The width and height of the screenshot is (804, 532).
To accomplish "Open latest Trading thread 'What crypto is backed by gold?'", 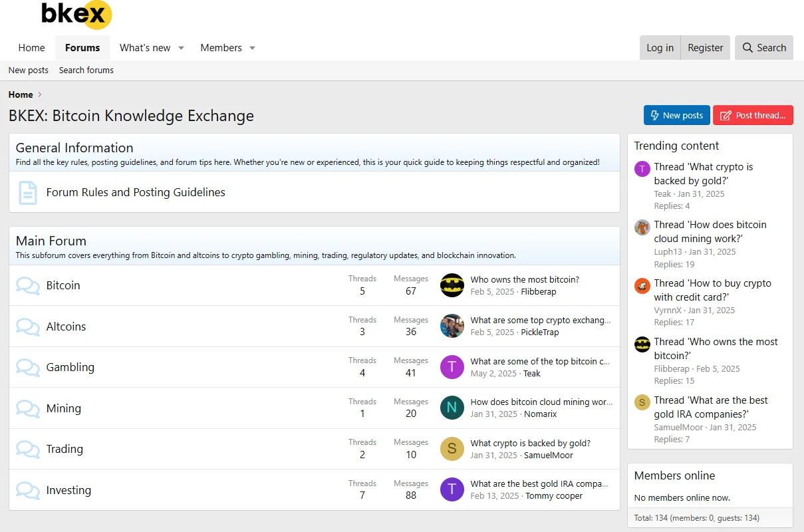I will pyautogui.click(x=531, y=443).
